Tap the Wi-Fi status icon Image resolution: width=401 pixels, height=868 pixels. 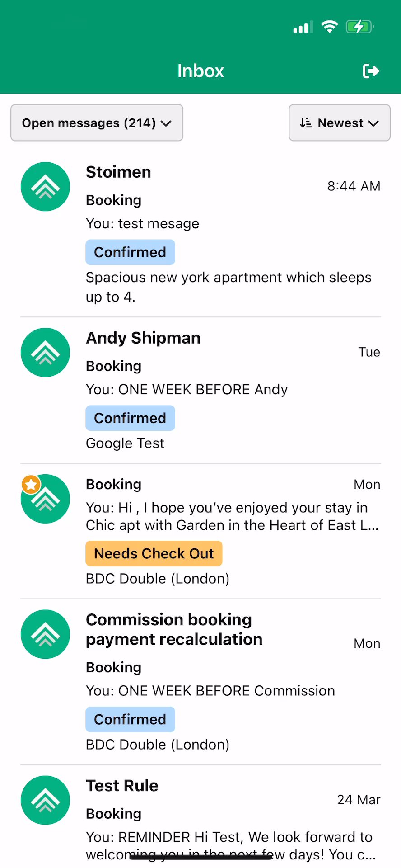point(330,27)
